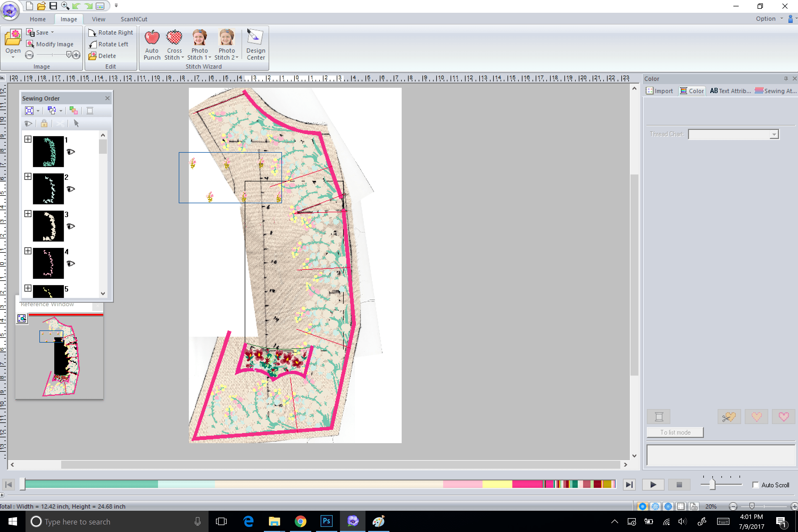Expand the Photo Stitch 1 dropdown arrow
The image size is (798, 532).
210,58
